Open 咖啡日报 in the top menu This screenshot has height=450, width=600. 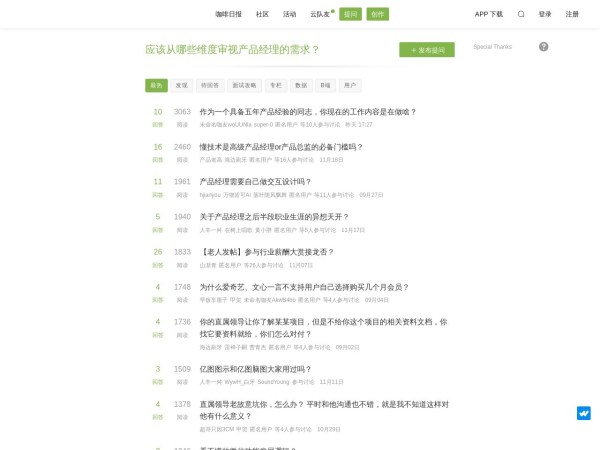228,14
